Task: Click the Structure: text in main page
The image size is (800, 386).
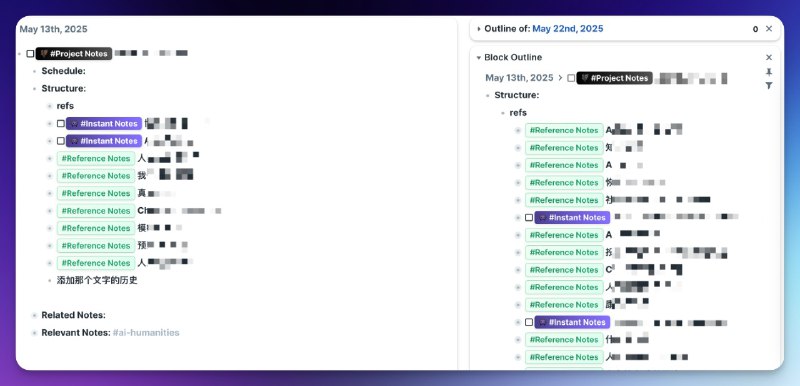Action: pos(64,88)
